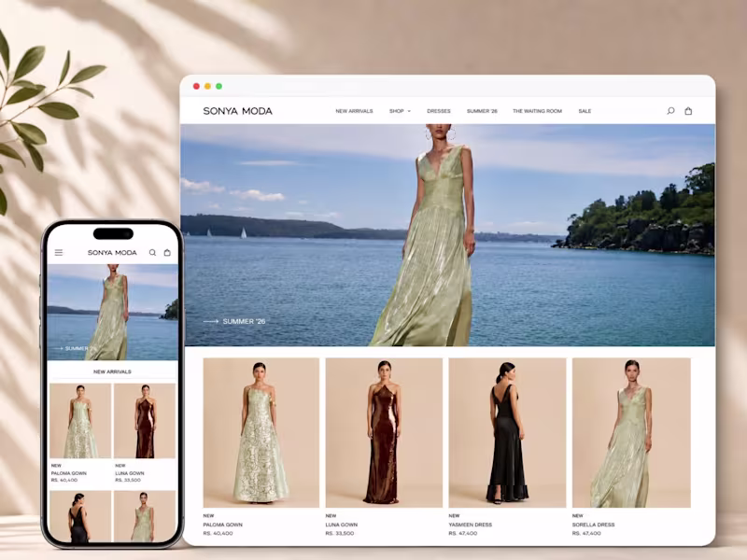The image size is (747, 560).
Task: Click red close dot of browser window
Action: (x=196, y=86)
